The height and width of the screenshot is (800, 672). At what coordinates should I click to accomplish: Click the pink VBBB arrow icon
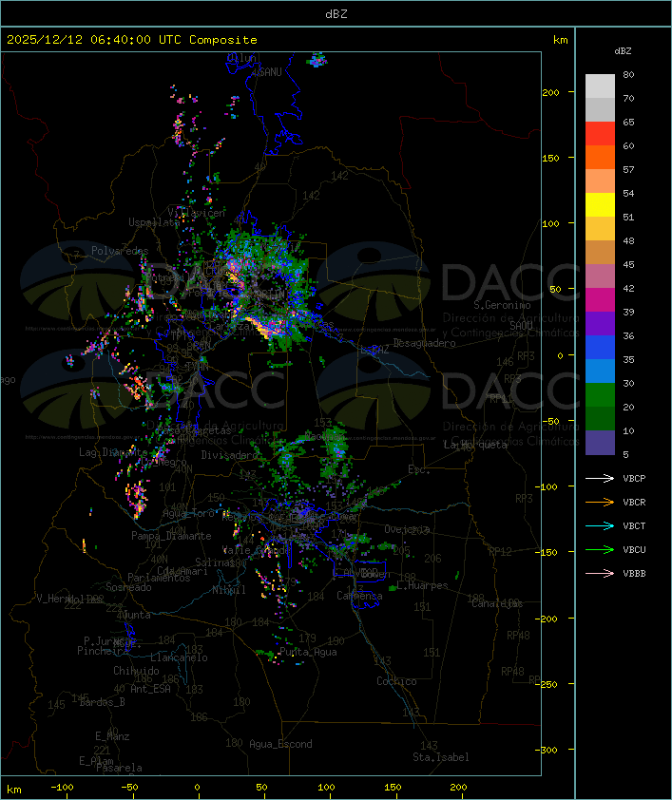click(600, 573)
